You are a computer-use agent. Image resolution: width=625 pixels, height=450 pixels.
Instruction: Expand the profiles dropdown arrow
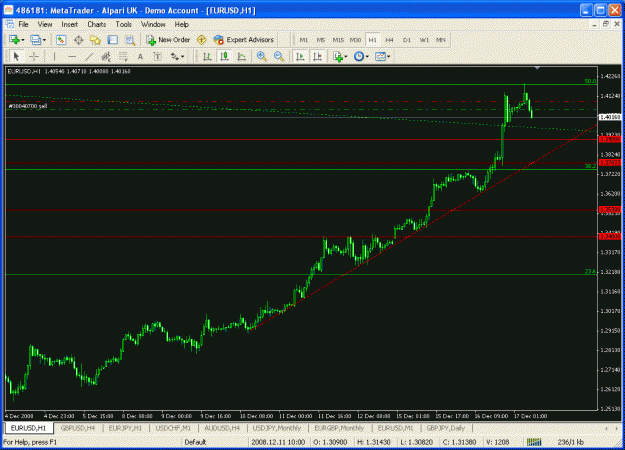[x=44, y=40]
